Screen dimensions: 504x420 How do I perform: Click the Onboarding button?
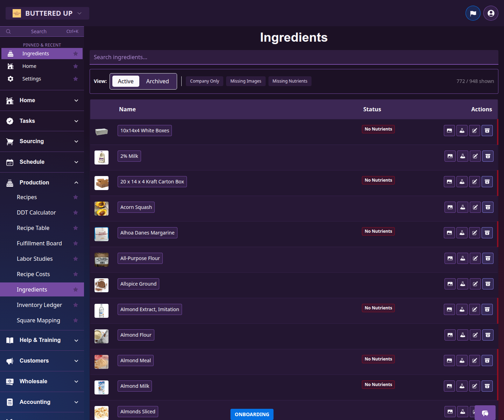(252, 414)
